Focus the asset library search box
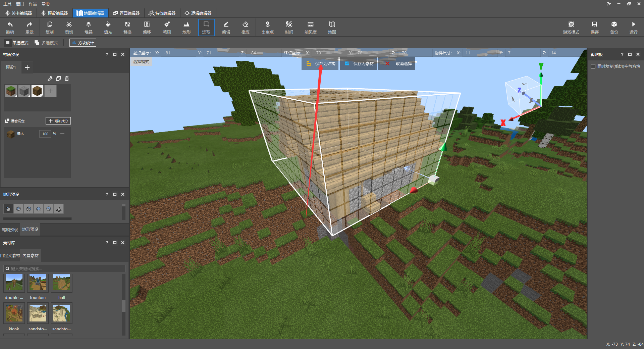 coord(64,268)
